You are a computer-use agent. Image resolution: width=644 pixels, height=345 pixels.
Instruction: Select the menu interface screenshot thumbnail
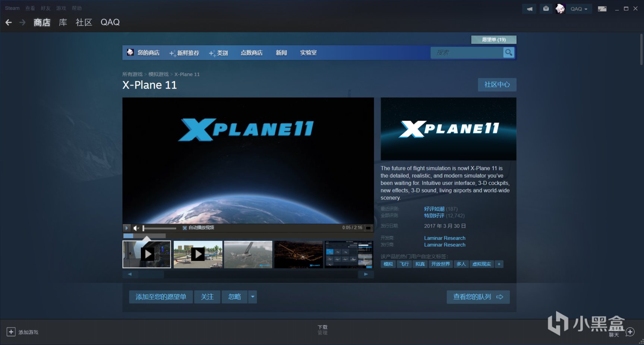pos(349,254)
